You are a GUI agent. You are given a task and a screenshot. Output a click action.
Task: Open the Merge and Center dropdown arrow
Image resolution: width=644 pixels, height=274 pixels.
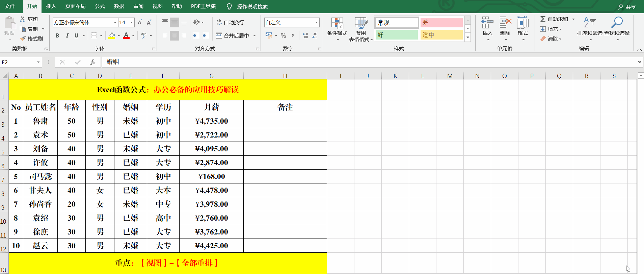tap(254, 35)
